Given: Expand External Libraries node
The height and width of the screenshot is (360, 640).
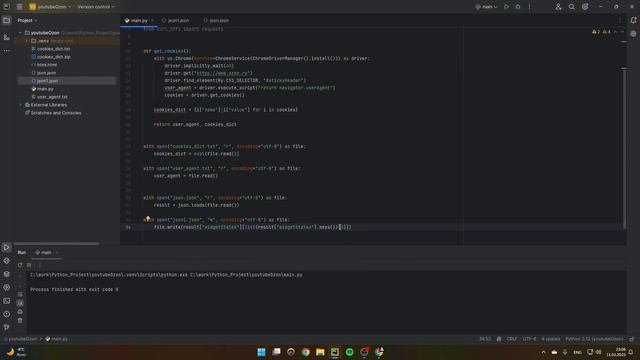Looking at the screenshot, I should pos(20,105).
